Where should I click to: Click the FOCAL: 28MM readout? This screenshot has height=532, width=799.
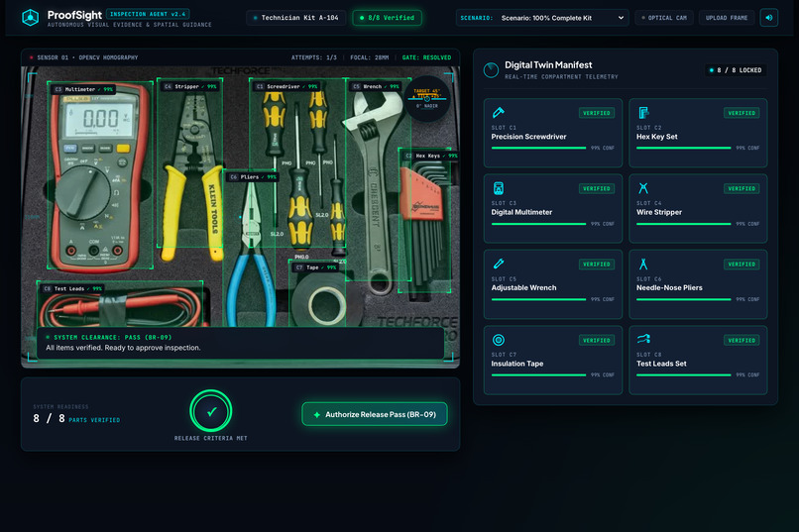370,57
